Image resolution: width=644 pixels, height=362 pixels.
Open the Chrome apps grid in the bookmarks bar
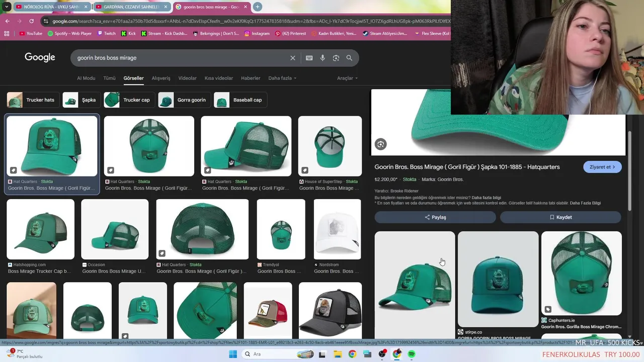(x=7, y=34)
